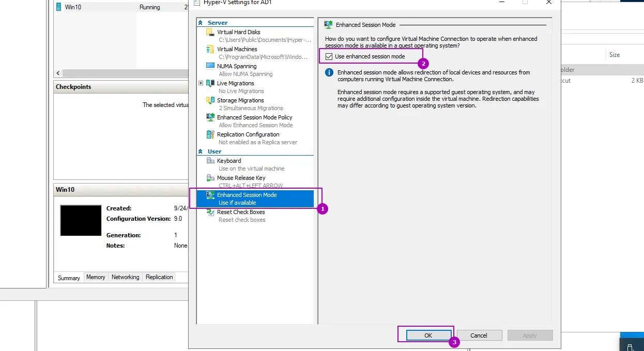Click the Reset Check Boxes icon
Screen dimensions: 644x351
click(x=210, y=212)
